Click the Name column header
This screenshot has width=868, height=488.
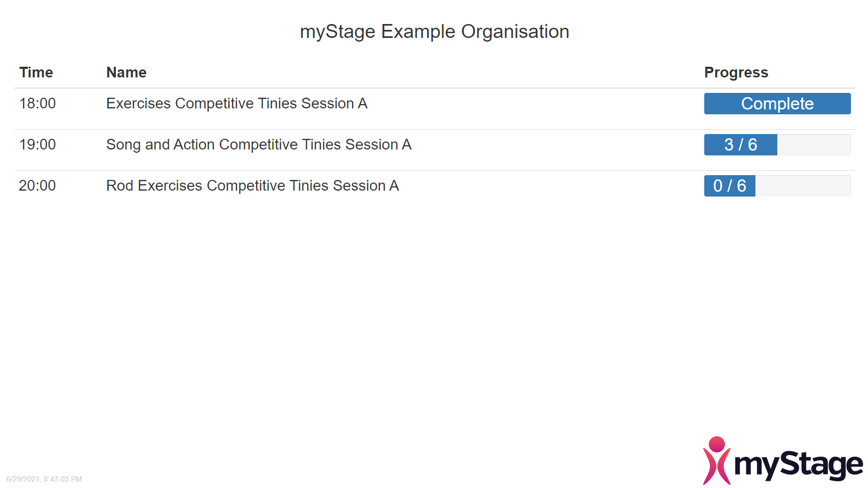click(126, 73)
